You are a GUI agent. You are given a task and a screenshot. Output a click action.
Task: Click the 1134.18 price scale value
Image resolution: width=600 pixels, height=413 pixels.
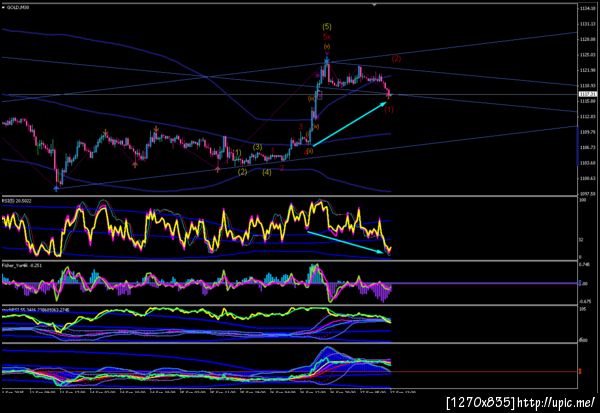[588, 8]
